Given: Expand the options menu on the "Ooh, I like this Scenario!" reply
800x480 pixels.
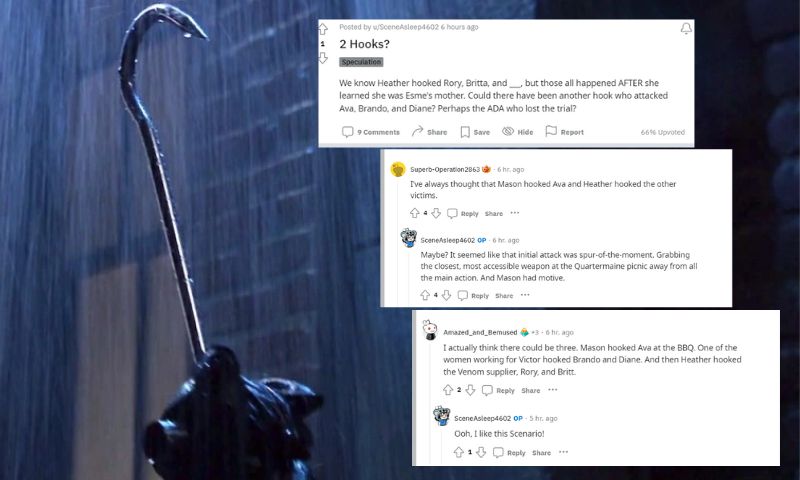Looking at the screenshot, I should 563,452.
